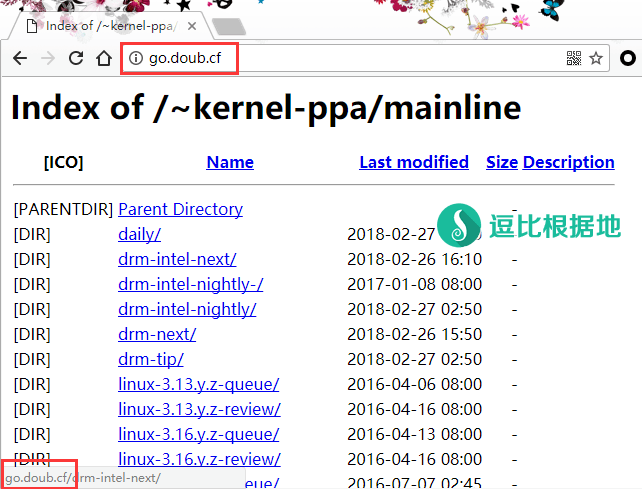The image size is (642, 489).
Task: Click the go.doub.cf address bar
Action: coord(350,58)
